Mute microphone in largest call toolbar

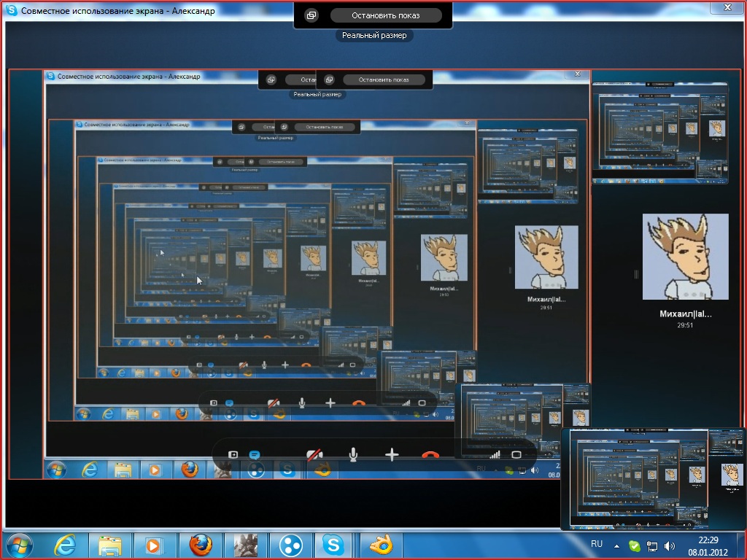tap(353, 455)
